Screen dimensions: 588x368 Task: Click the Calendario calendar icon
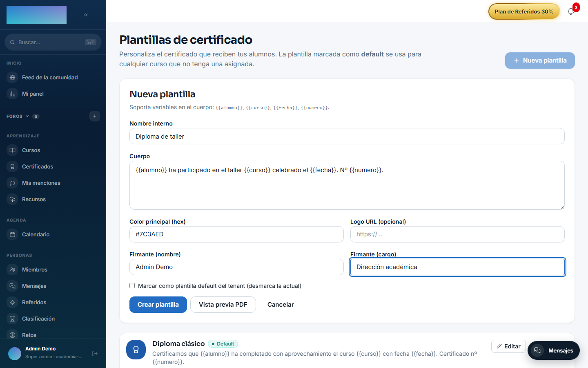pyautogui.click(x=13, y=234)
